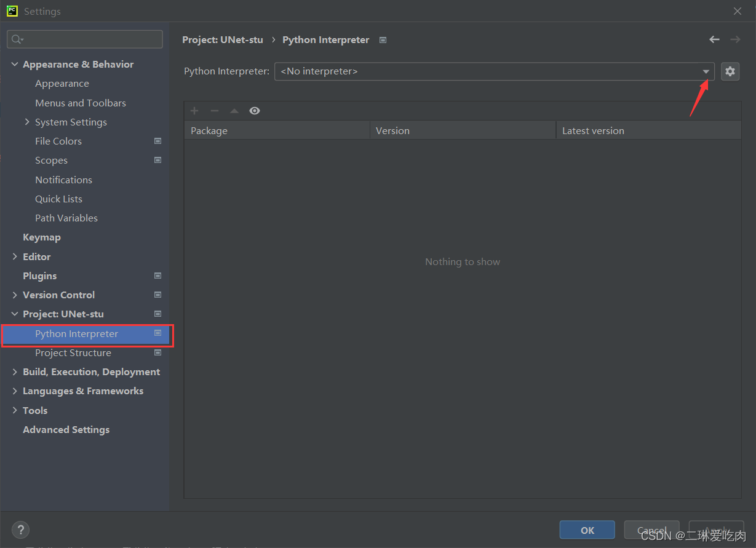Open the help question mark button

click(x=20, y=530)
